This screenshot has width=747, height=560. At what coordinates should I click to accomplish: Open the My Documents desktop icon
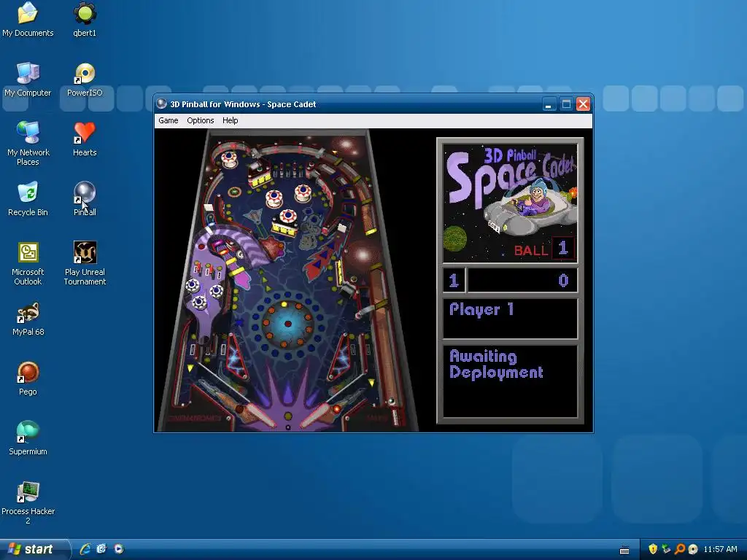tap(28, 20)
